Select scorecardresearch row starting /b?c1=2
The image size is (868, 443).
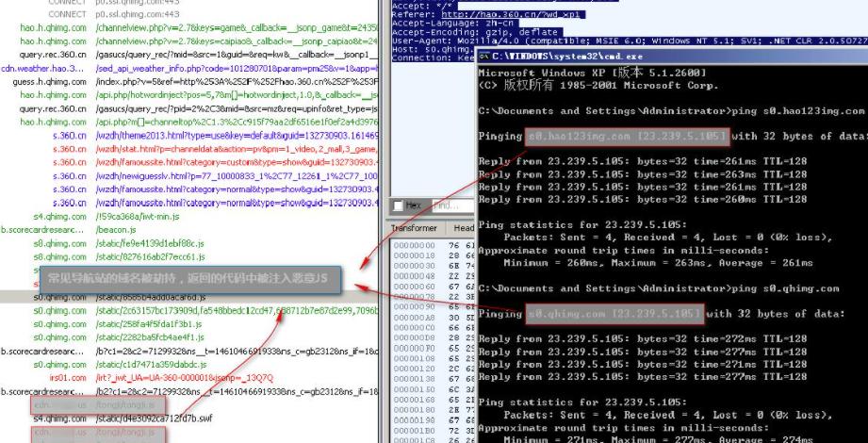click(x=189, y=351)
